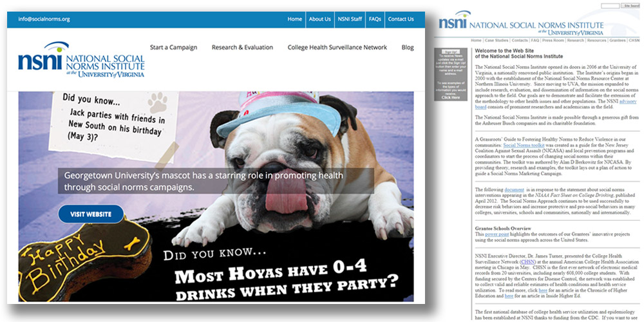Open Home in old site nav
The image size is (644, 322).
coord(476,41)
